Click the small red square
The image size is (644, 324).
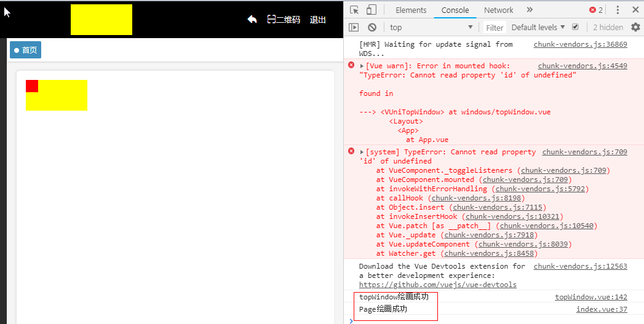coord(32,86)
